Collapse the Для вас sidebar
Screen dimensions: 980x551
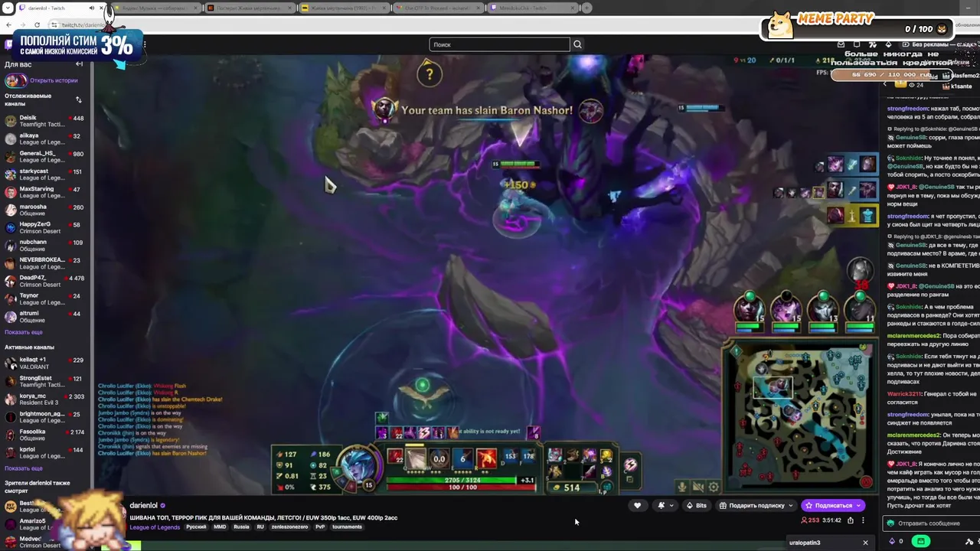click(x=79, y=64)
